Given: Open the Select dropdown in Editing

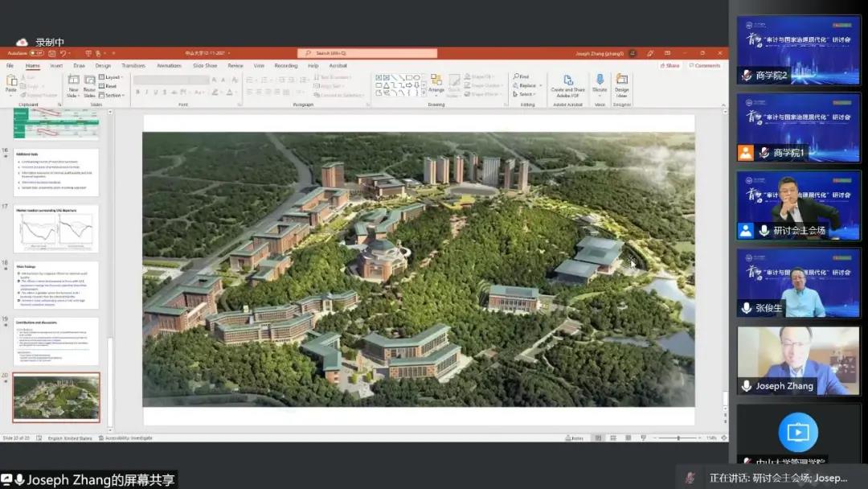Looking at the screenshot, I should (526, 94).
